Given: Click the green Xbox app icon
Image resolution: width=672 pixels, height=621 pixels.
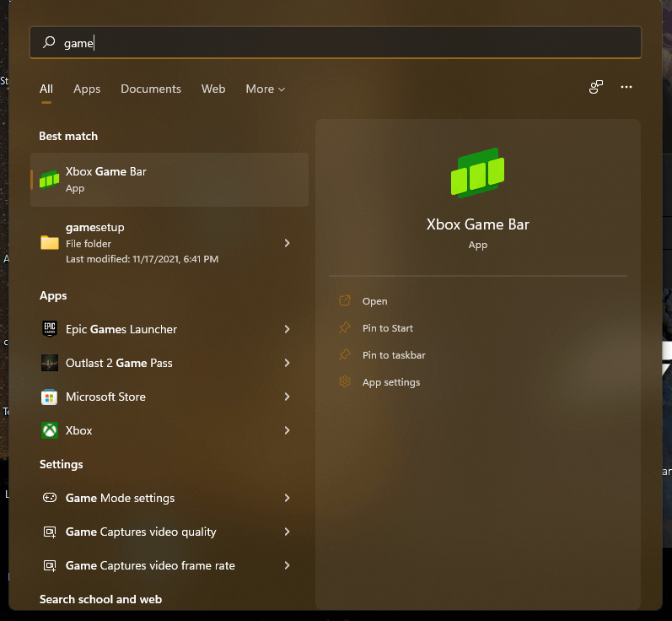Looking at the screenshot, I should click(50, 430).
